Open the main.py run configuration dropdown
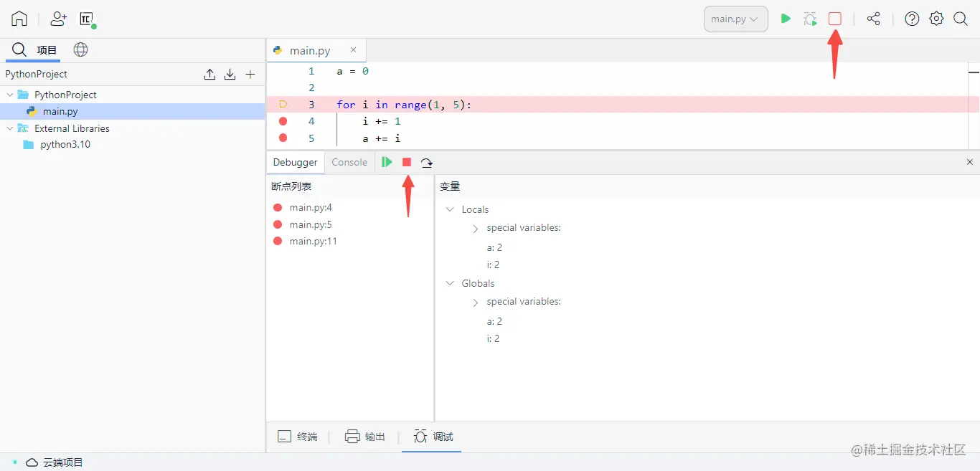980x471 pixels. (x=735, y=19)
